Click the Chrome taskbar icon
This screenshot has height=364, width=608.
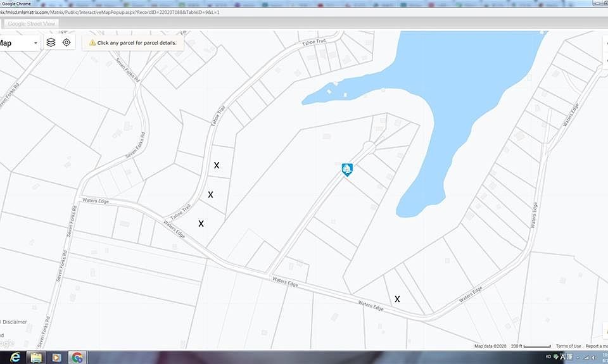pos(77,357)
